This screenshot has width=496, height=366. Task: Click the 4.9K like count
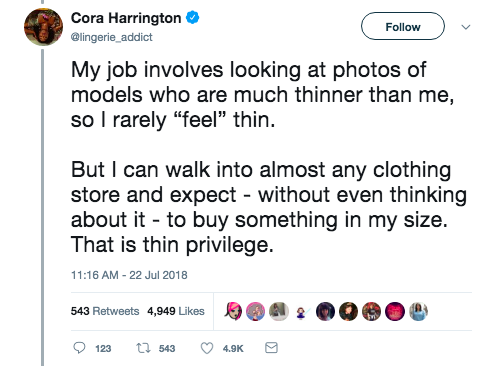[x=233, y=349]
